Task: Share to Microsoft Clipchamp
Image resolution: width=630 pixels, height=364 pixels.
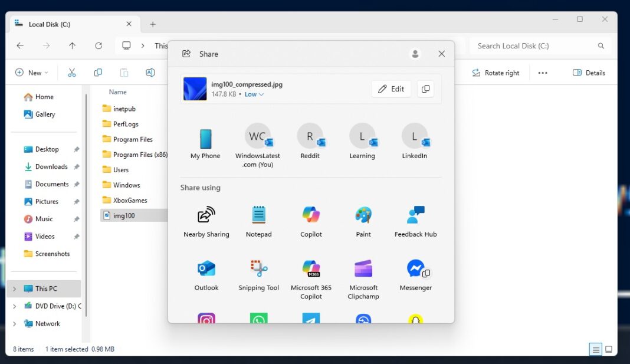Action: (363, 270)
